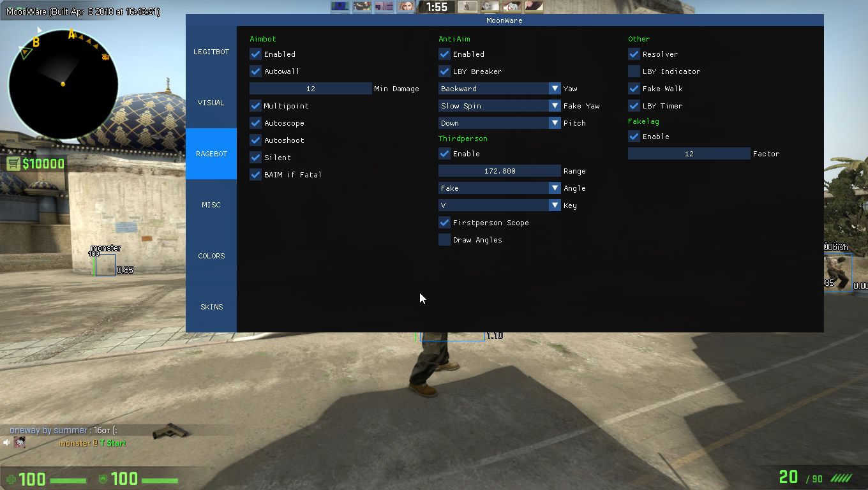The image size is (868, 490).
Task: Click the blonde woman player avatar
Action: point(406,6)
